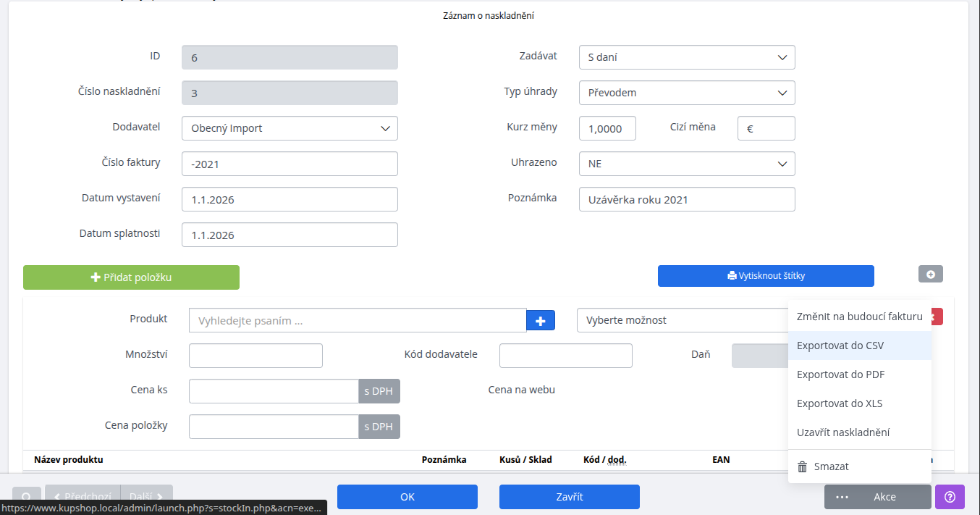Screen dimensions: 980x515
Task: Click the Množství input field
Action: coord(255,356)
